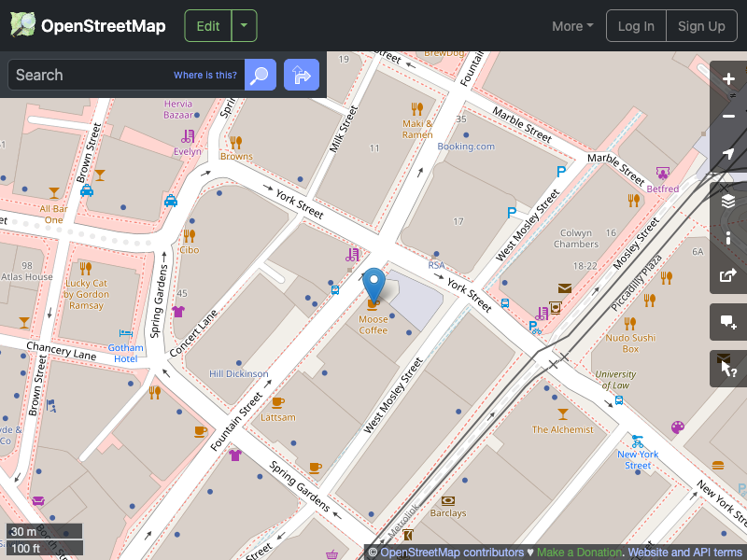View the map legend information

[728, 238]
